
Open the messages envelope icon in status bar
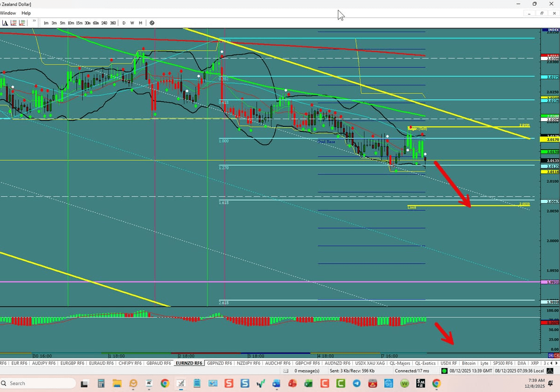point(285,371)
